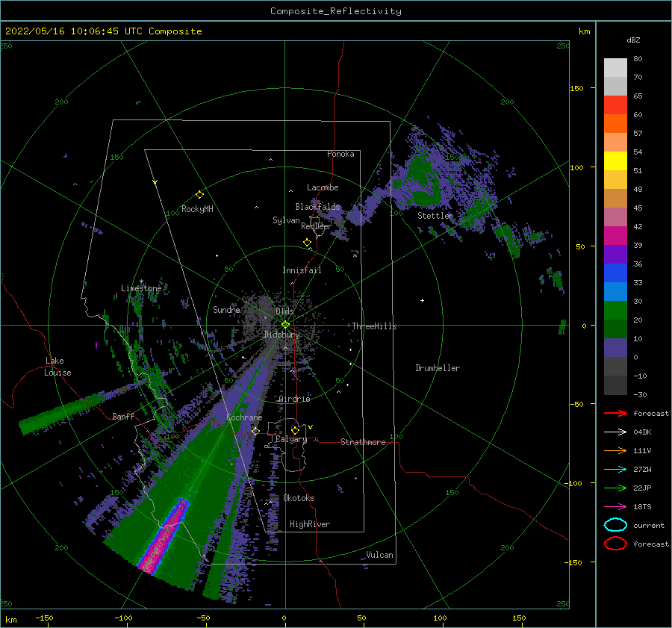Click the purple 36–39 dBZ swatch
The width and height of the screenshot is (672, 628).
point(615,255)
